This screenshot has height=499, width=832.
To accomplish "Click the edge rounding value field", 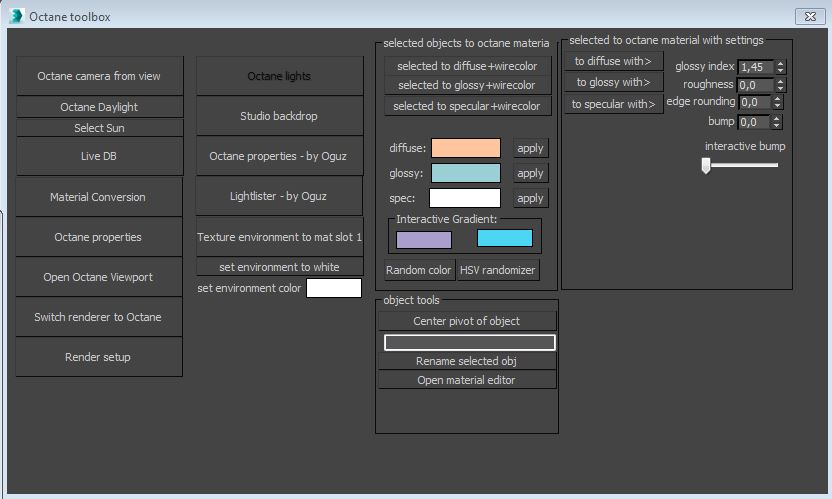I will [755, 102].
